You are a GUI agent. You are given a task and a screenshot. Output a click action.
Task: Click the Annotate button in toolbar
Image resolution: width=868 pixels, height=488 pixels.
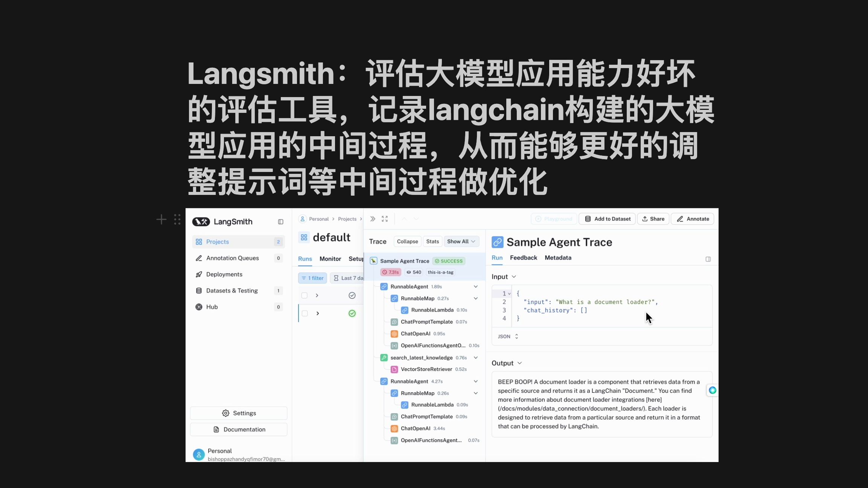(693, 219)
